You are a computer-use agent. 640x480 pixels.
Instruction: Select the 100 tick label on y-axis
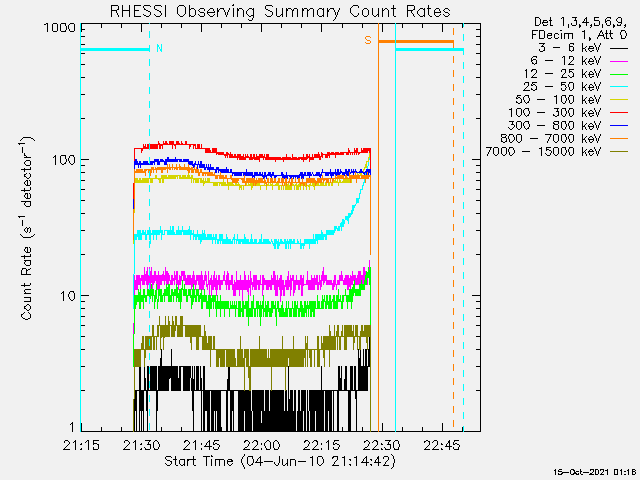click(64, 160)
